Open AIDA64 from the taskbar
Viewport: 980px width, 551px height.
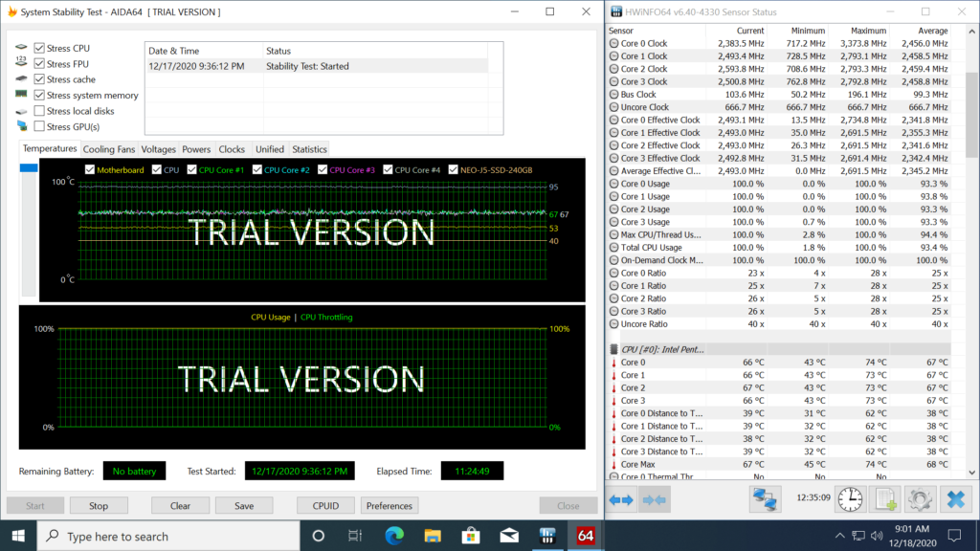click(x=586, y=536)
